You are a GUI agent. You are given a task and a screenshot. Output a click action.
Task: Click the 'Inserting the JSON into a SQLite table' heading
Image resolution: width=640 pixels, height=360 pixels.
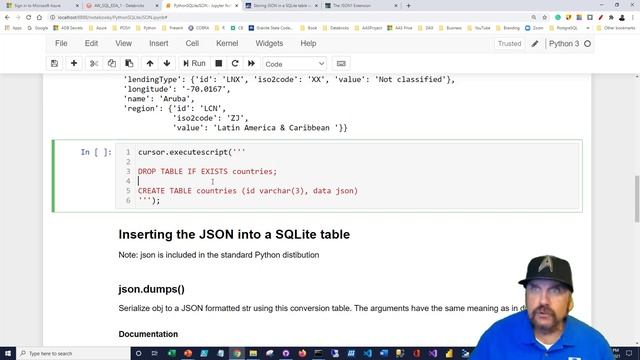coord(234,234)
